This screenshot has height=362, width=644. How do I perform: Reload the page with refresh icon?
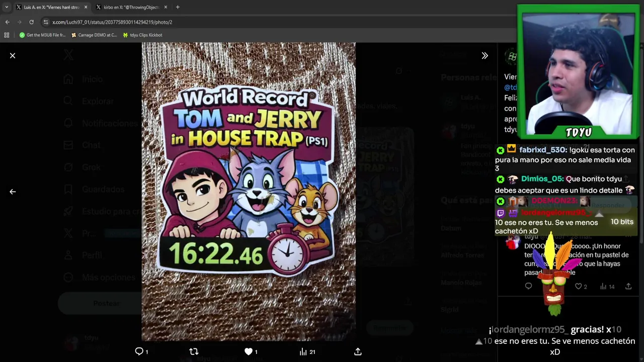(31, 22)
